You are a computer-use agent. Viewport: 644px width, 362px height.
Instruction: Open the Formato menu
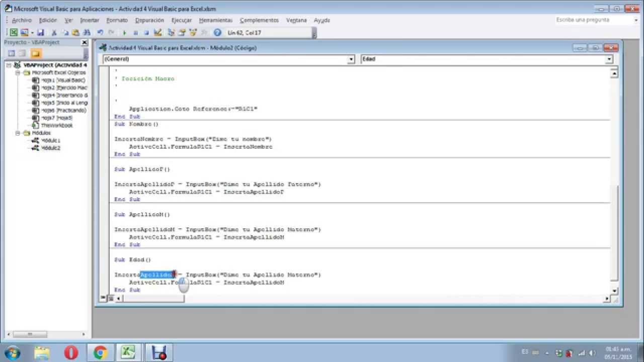point(117,20)
